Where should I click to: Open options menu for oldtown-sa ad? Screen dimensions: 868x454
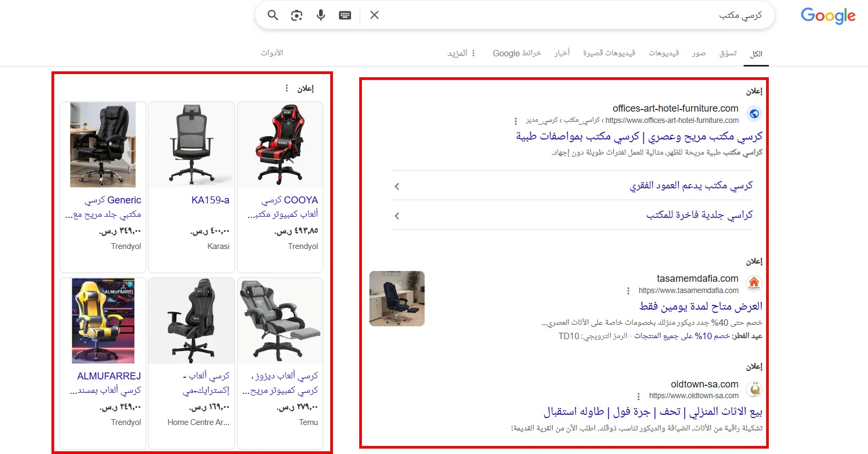[x=639, y=397]
